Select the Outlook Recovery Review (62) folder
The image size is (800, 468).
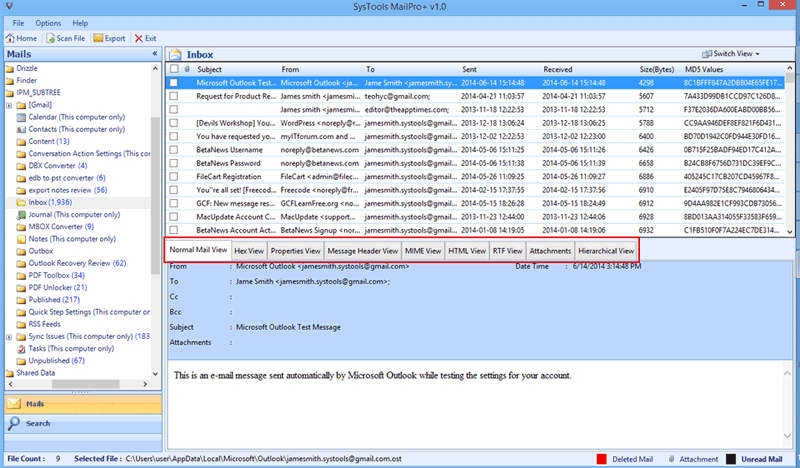pos(77,263)
